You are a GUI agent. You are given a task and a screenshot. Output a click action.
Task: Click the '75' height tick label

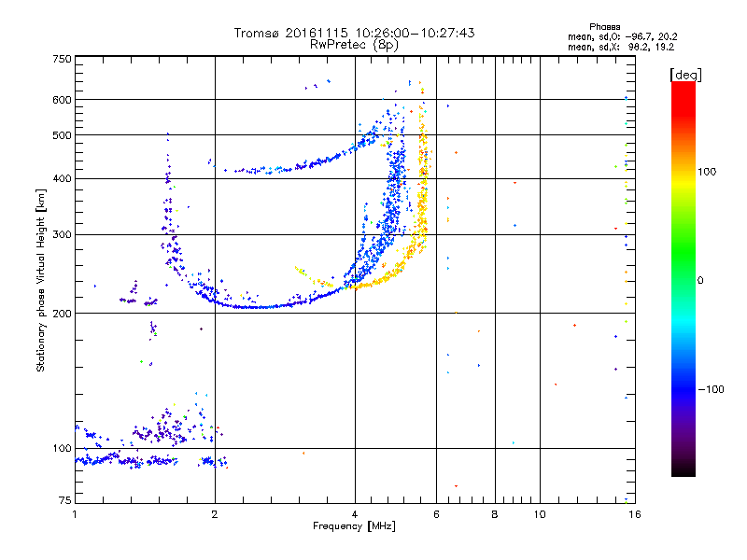pyautogui.click(x=65, y=500)
